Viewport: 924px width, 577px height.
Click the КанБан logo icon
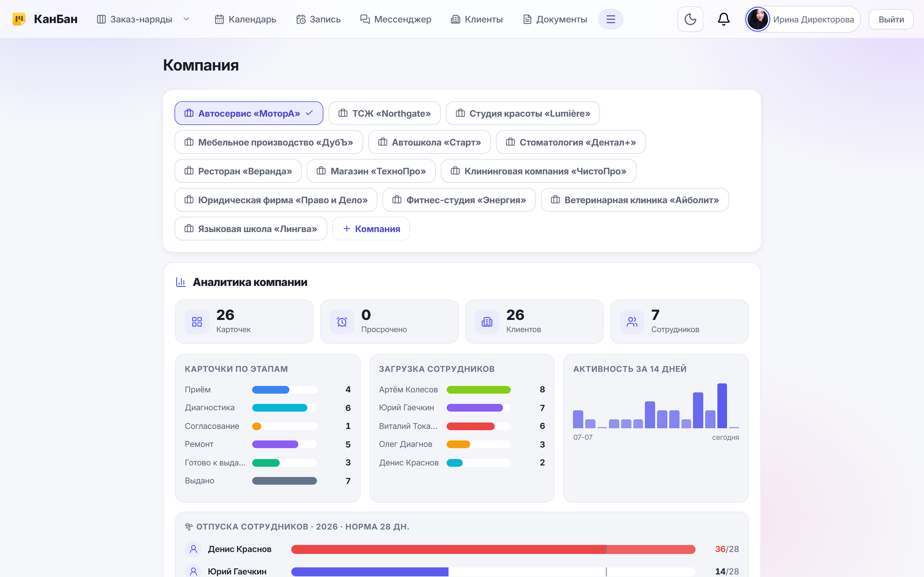click(x=19, y=19)
